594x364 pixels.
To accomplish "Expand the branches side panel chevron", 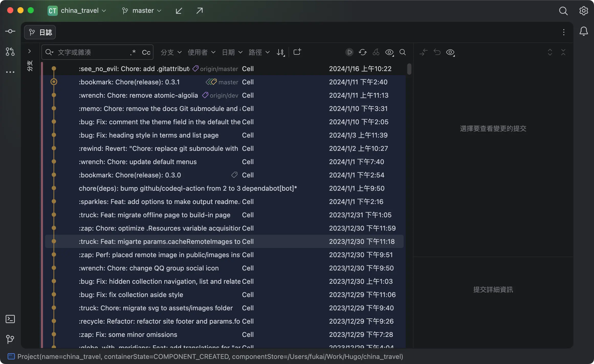I will [x=29, y=51].
